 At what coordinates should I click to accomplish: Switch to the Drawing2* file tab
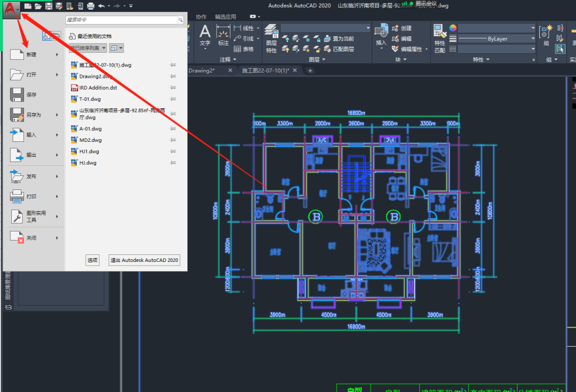(x=201, y=70)
